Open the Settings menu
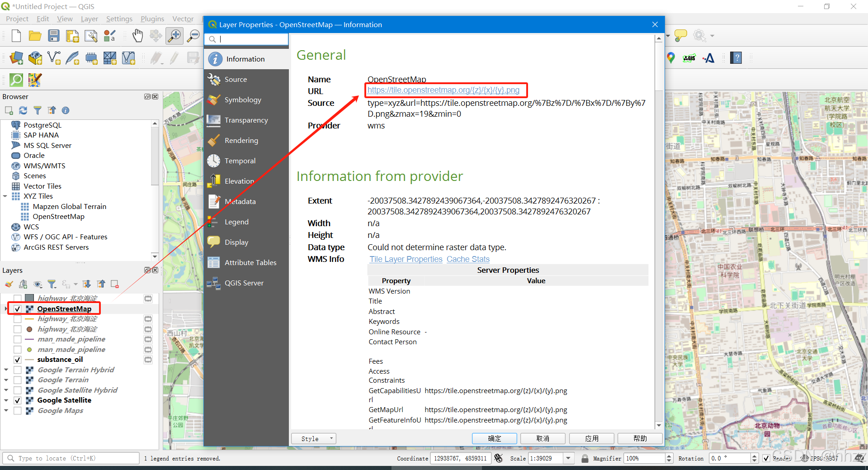 pyautogui.click(x=119, y=19)
